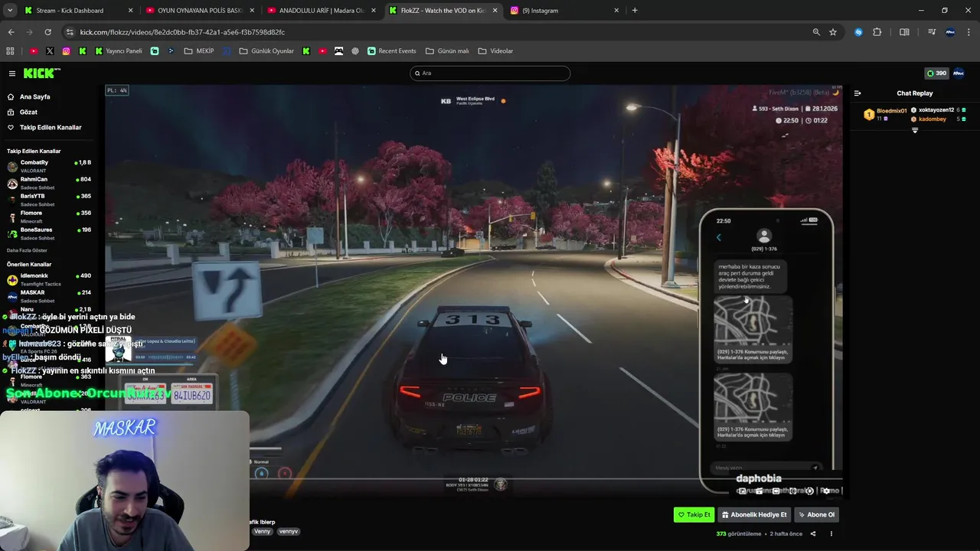980x551 pixels.
Task: Click the Ara search field
Action: 490,73
